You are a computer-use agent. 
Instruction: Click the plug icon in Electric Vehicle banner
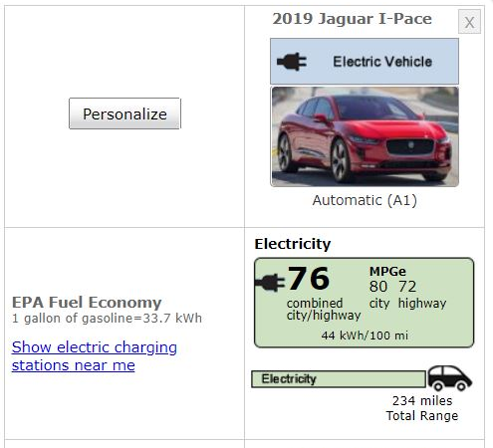tap(292, 62)
